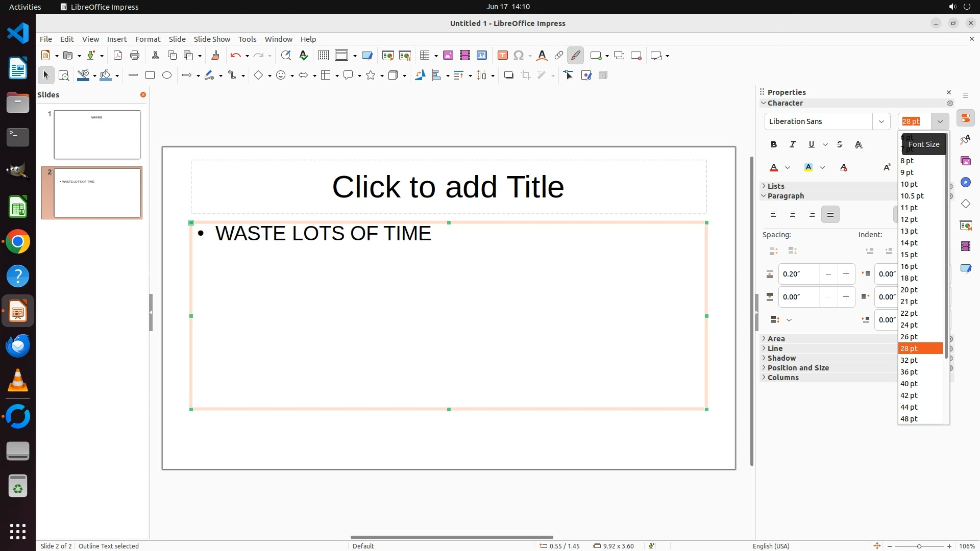The image size is (980, 551).
Task: Expand the Position and Size section
Action: 798,368
